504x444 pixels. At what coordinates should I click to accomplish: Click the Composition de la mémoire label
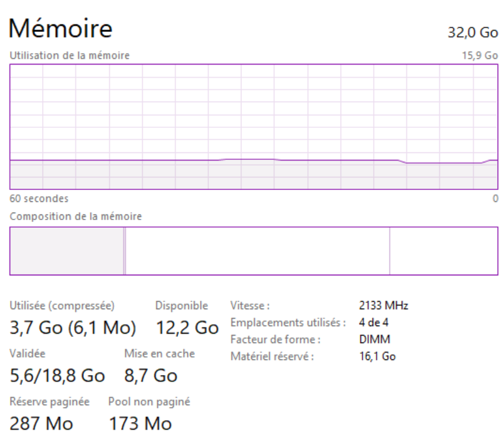[75, 216]
